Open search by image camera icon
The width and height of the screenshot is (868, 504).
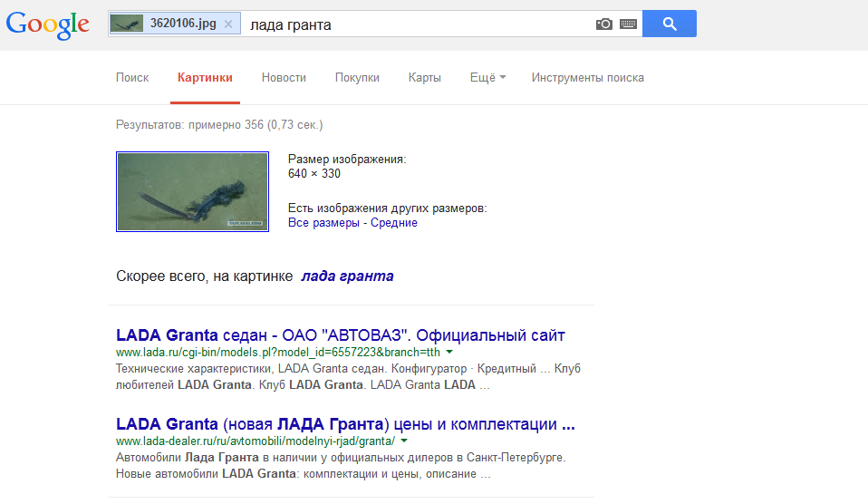coord(604,24)
